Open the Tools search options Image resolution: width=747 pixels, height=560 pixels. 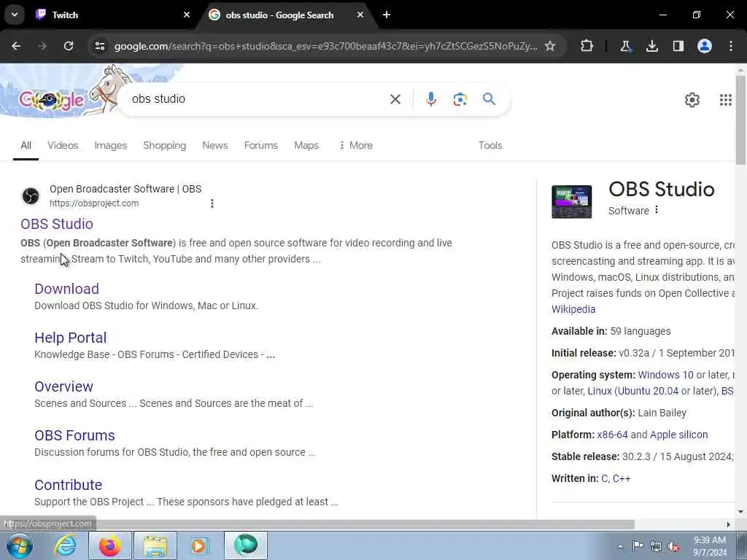pyautogui.click(x=490, y=145)
